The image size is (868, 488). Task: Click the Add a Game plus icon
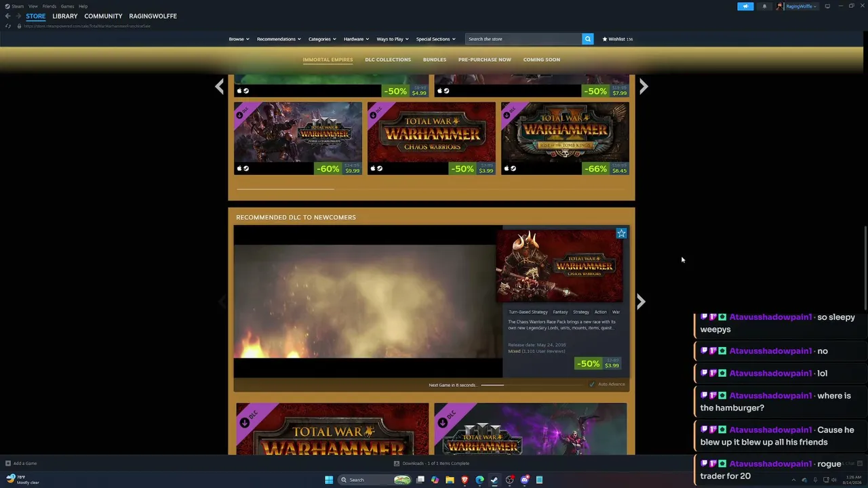8,464
